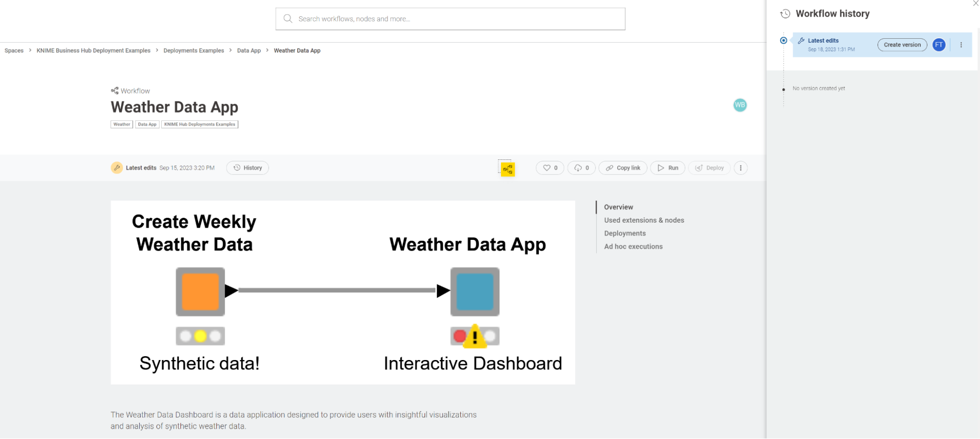Viewport: 980px width, 439px height.
Task: Open the yellow workflow icon in the toolbar
Action: tap(507, 170)
